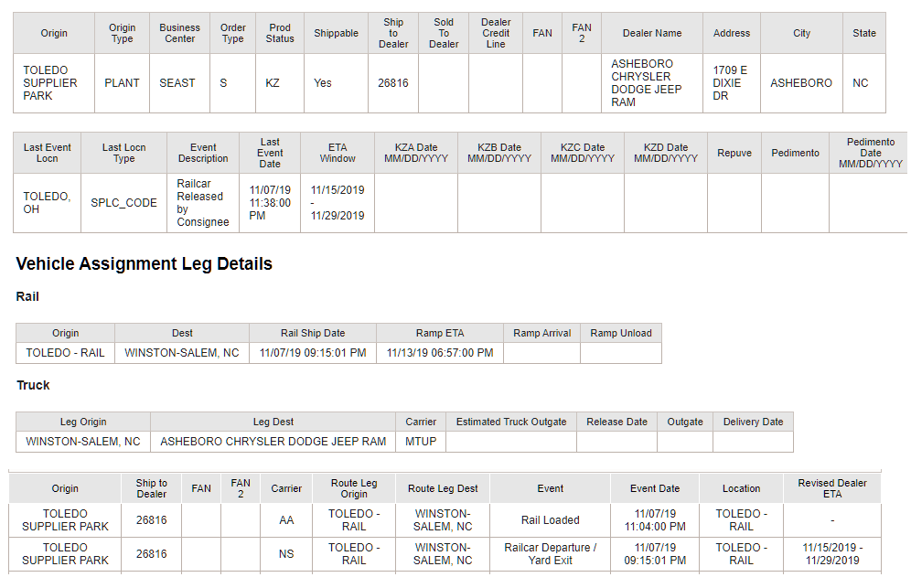This screenshot has height=588, width=911.
Task: Select the PLANT origin type cell
Action: [x=122, y=83]
